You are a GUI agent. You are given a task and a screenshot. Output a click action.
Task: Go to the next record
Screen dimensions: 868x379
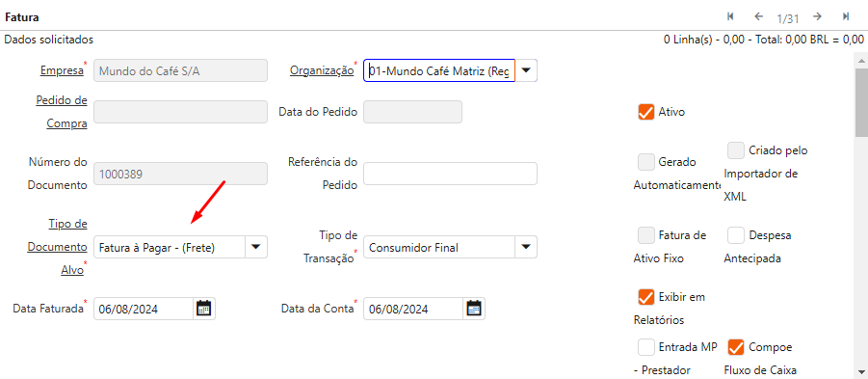(817, 16)
